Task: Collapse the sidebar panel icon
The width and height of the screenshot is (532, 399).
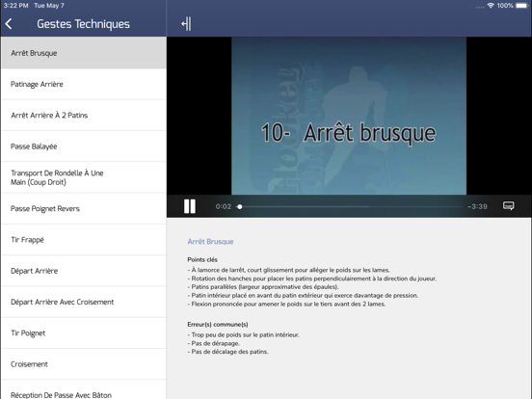Action: [186, 24]
